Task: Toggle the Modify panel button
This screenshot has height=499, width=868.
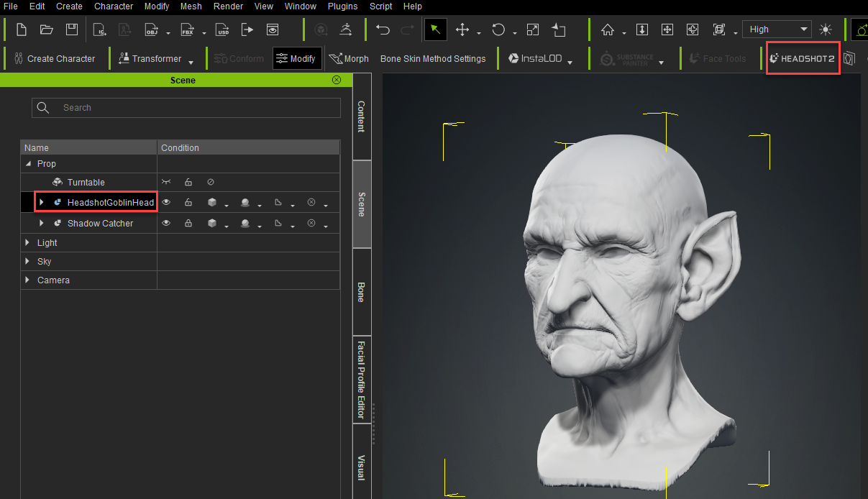Action: click(x=297, y=58)
